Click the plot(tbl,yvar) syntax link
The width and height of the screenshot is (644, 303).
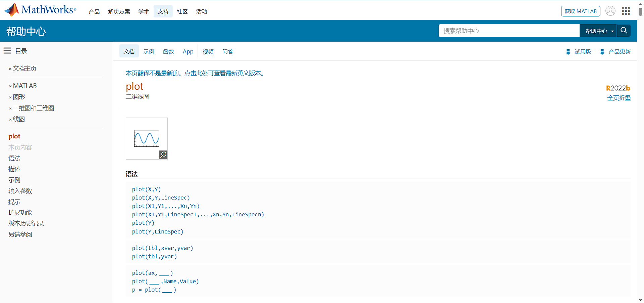coord(154,256)
